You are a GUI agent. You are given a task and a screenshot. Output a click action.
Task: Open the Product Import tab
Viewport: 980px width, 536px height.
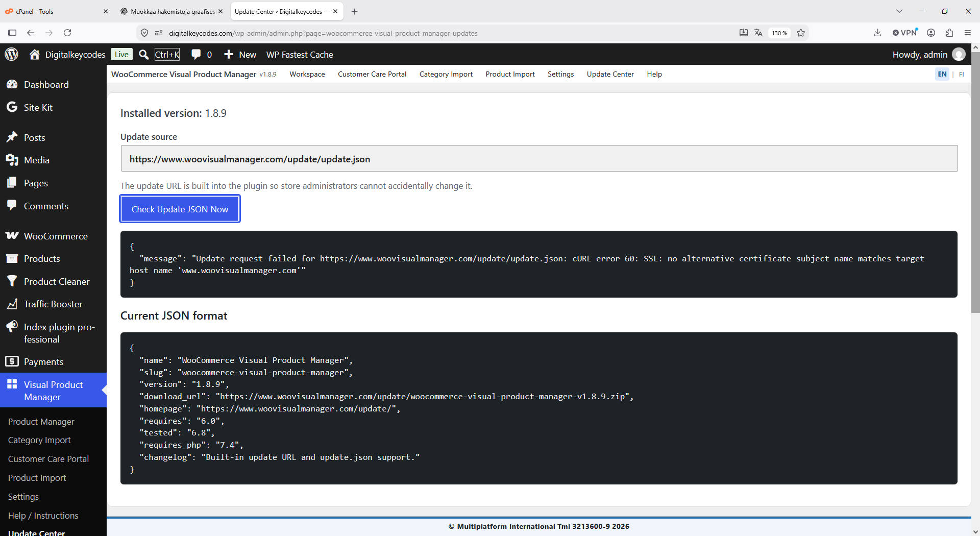510,74
